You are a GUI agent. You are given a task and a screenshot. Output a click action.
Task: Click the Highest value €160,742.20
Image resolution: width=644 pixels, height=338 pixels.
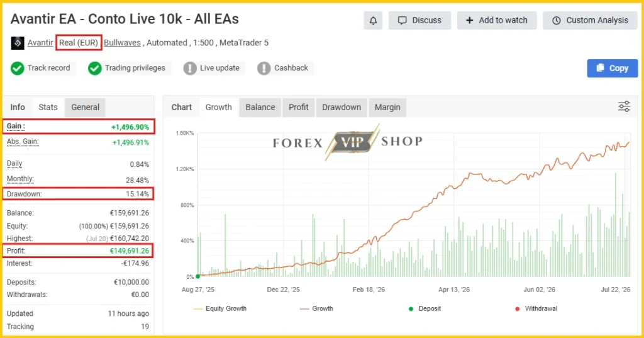(130, 239)
